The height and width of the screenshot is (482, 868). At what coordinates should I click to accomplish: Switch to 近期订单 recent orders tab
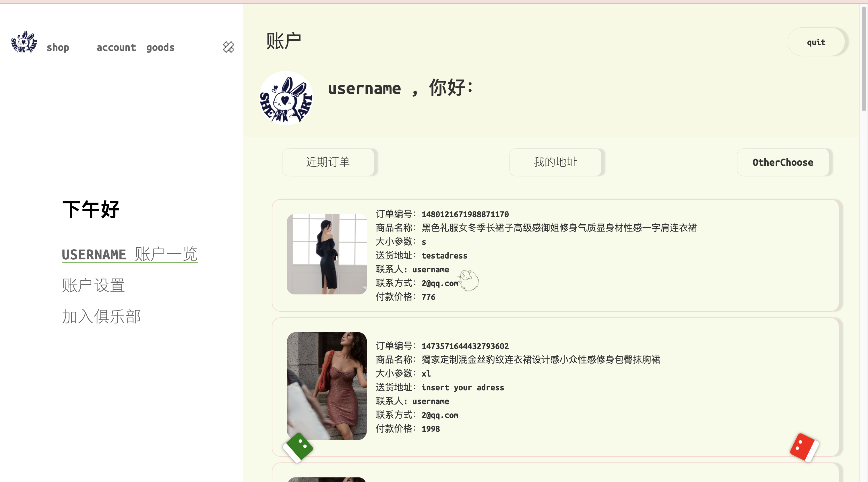tap(328, 162)
